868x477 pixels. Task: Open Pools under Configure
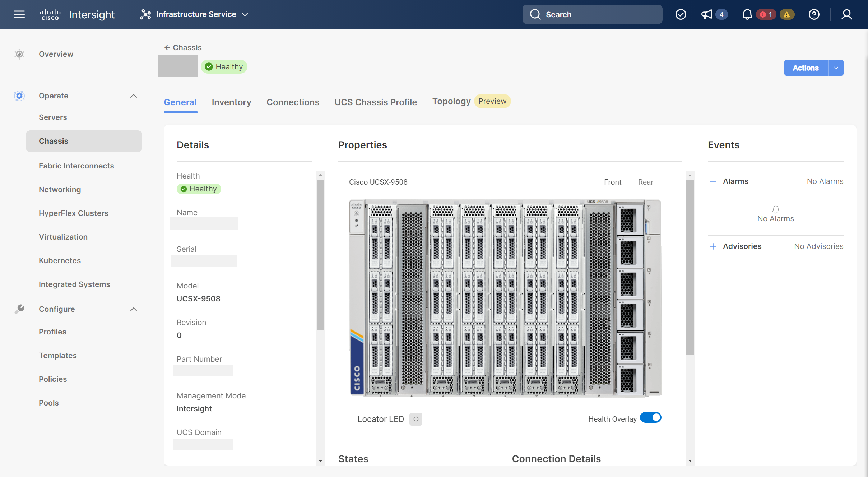coord(49,403)
